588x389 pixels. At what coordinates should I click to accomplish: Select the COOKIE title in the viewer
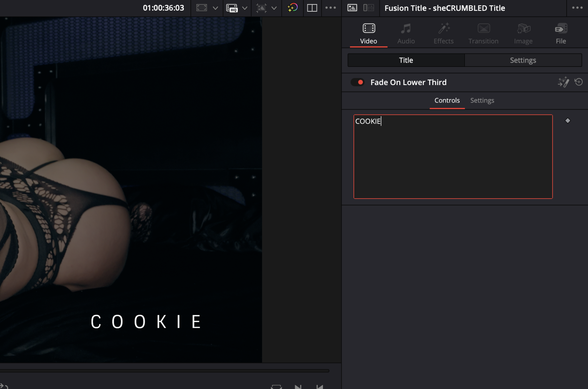pyautogui.click(x=146, y=322)
